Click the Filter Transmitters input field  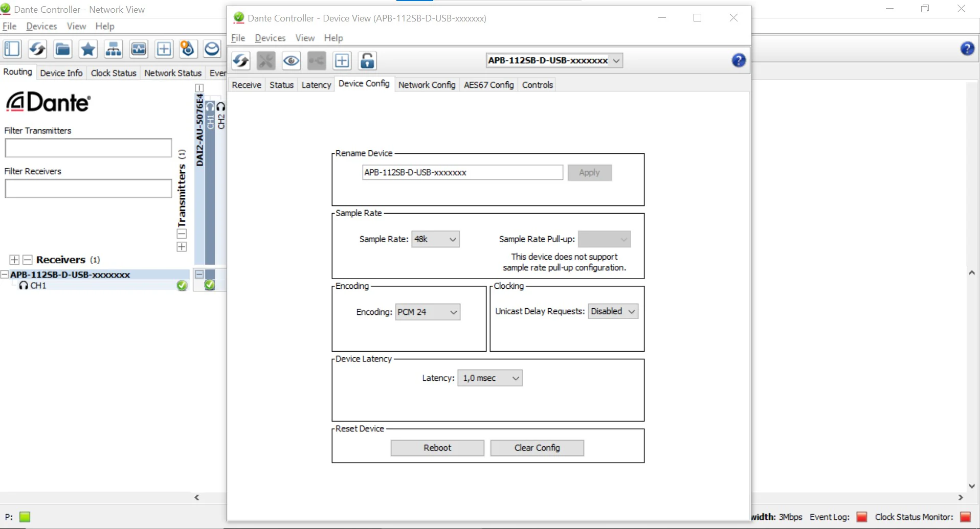click(88, 148)
